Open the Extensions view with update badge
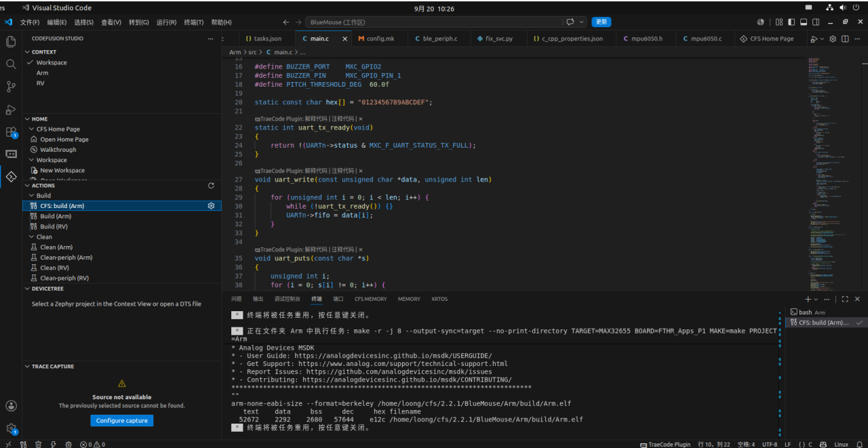 (x=11, y=132)
